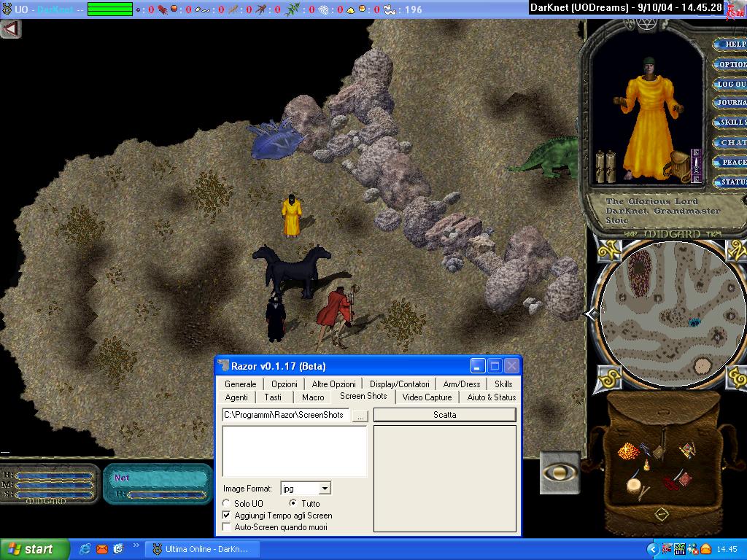The width and height of the screenshot is (747, 560).
Task: Enable Auto-Screen quando muori checkbox
Action: pos(227,527)
